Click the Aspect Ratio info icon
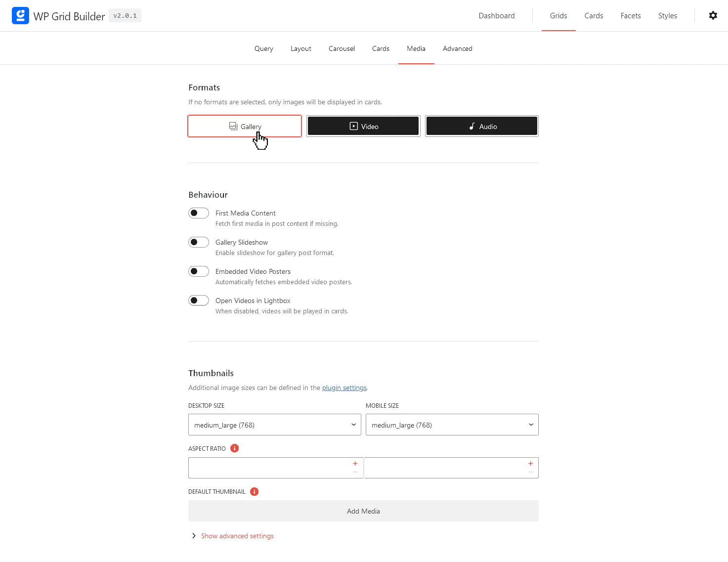728x562 pixels. 234,448
